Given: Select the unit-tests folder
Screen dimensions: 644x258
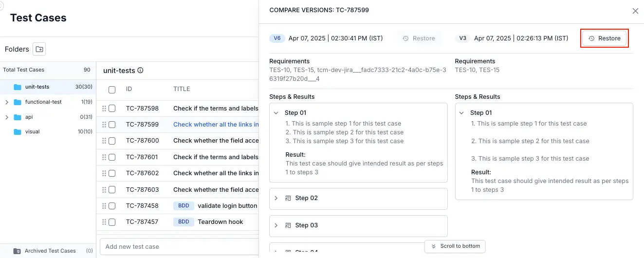Looking at the screenshot, I should 37,87.
